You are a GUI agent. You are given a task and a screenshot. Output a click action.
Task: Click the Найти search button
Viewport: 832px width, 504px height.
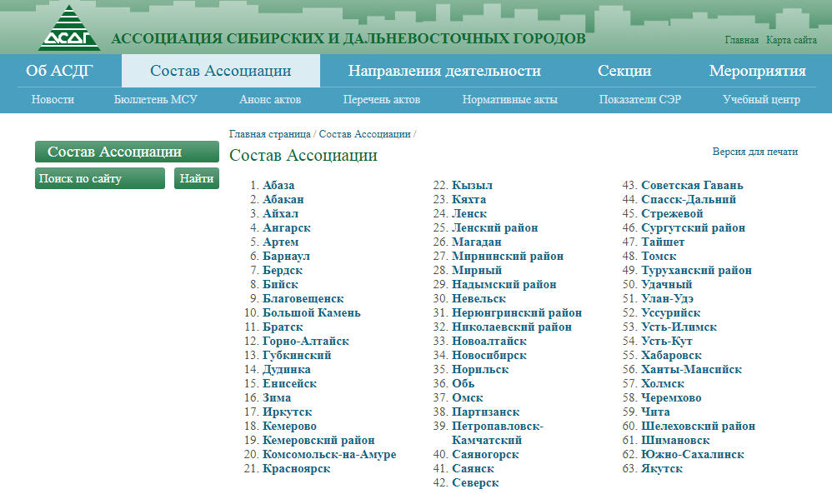pyautogui.click(x=196, y=178)
